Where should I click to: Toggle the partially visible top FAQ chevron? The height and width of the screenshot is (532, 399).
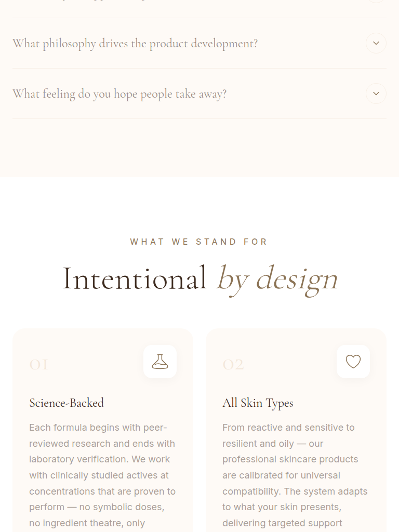376,1
